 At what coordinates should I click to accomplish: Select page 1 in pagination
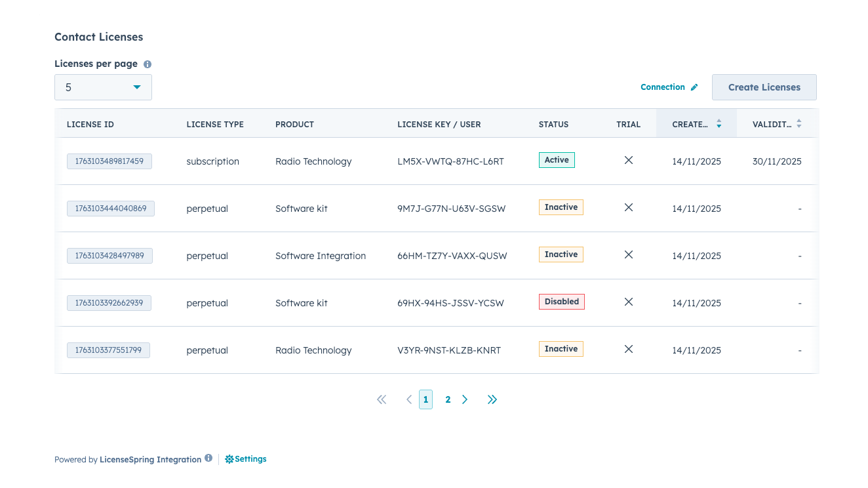(425, 399)
